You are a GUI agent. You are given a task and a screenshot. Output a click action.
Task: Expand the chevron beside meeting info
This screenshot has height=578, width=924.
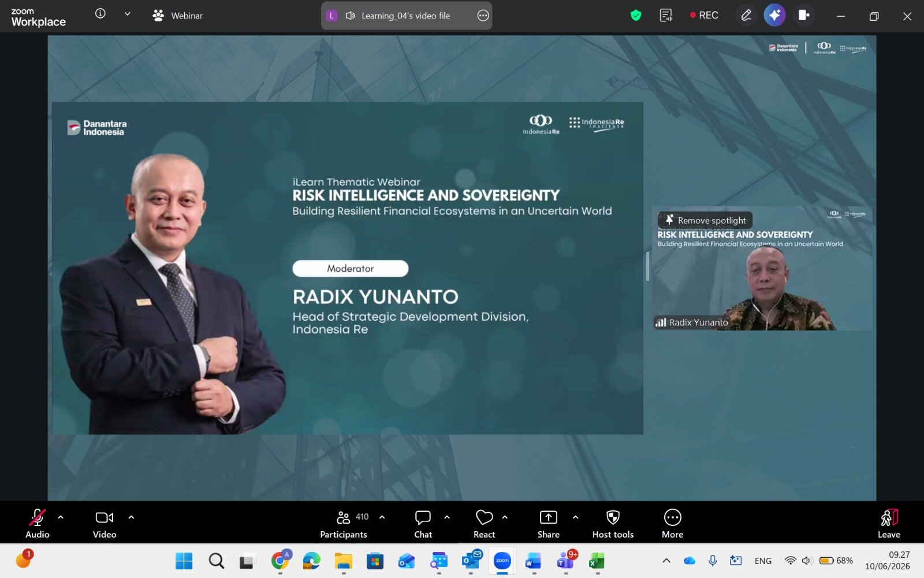click(x=128, y=14)
